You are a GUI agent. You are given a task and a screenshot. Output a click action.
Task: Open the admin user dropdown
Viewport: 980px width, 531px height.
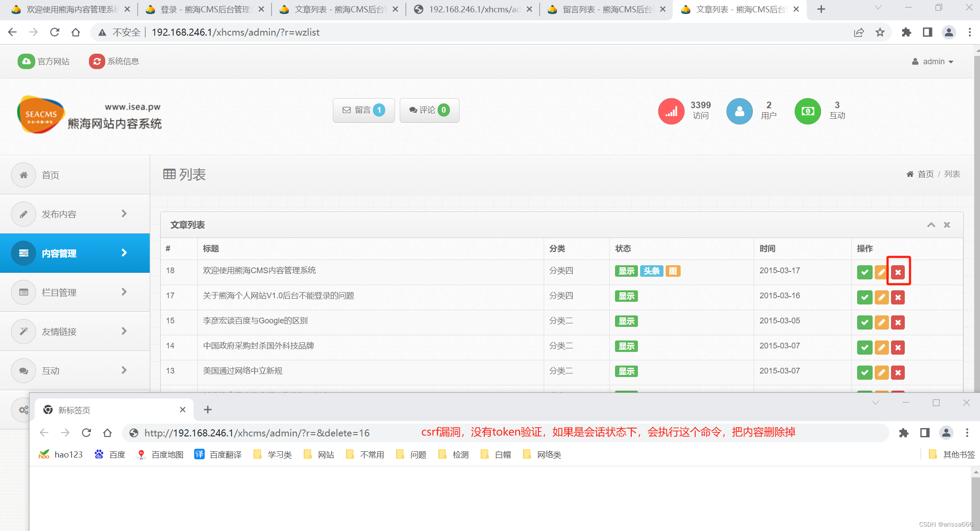(x=932, y=62)
